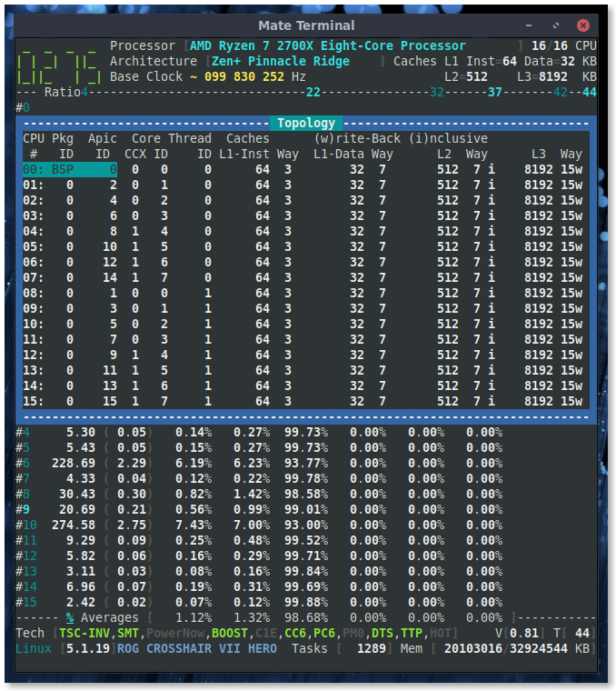Click the 16/16 CPU count

coord(550,45)
